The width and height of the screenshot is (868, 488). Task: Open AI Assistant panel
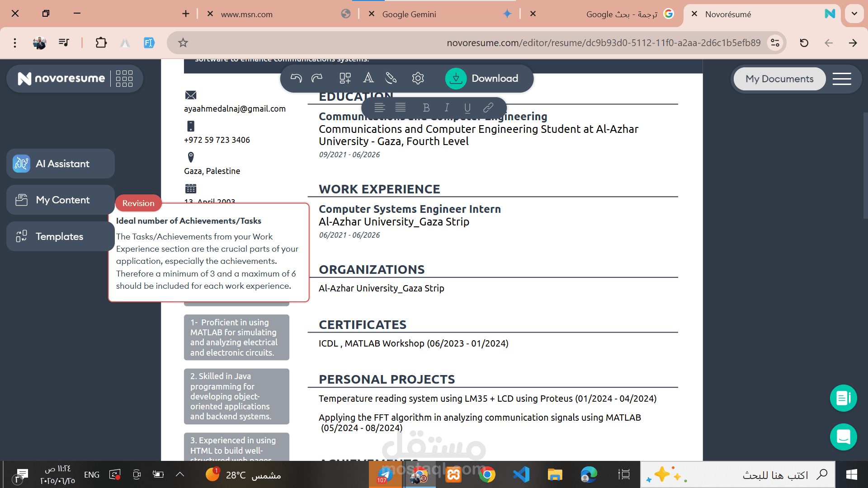click(61, 164)
